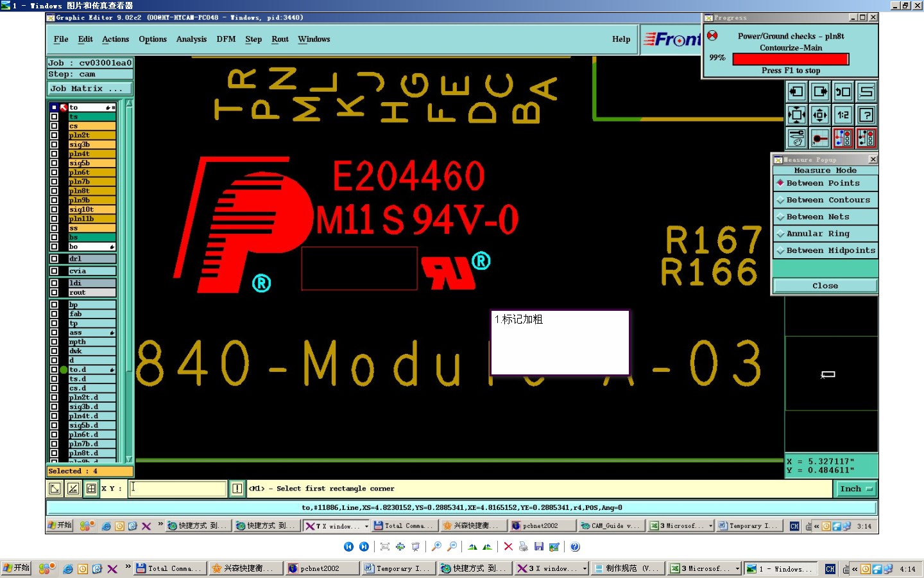Select the Between Points measure mode
The height and width of the screenshot is (578, 924).
point(825,183)
